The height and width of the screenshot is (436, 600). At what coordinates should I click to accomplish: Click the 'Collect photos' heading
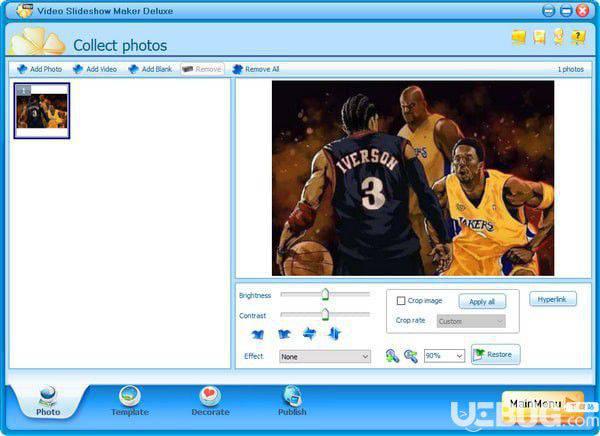click(120, 46)
